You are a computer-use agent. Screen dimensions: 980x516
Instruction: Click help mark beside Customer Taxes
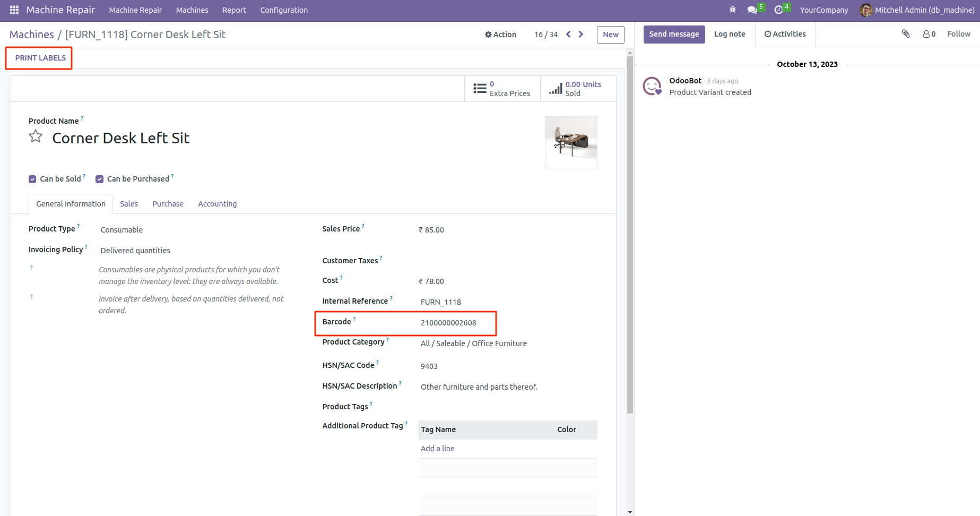[x=381, y=258]
